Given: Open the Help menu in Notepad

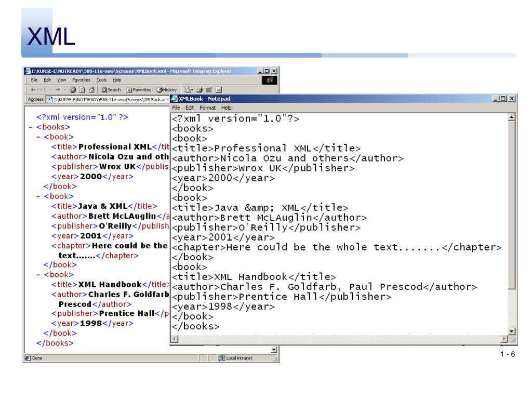Looking at the screenshot, I should coord(227,108).
